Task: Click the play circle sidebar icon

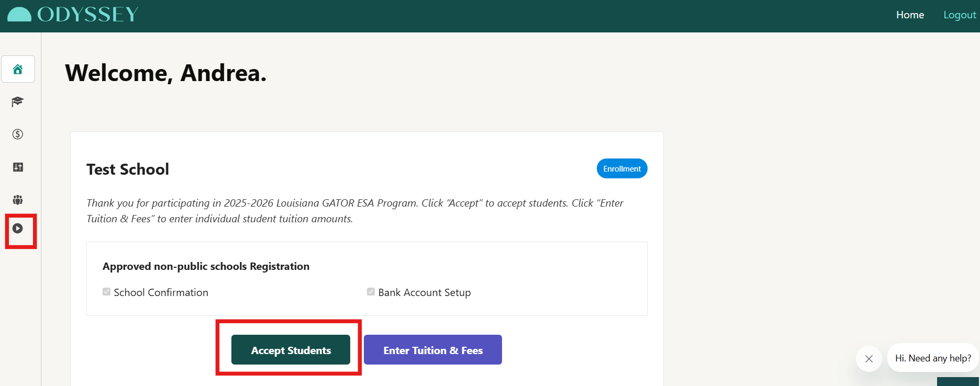Action: pyautogui.click(x=18, y=229)
